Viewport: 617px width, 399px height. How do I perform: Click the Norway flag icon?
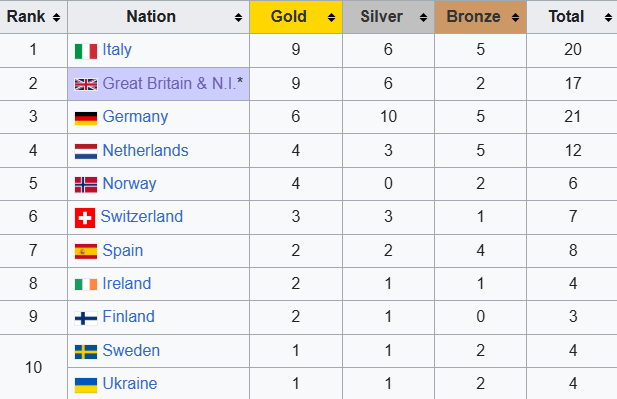pyautogui.click(x=86, y=185)
